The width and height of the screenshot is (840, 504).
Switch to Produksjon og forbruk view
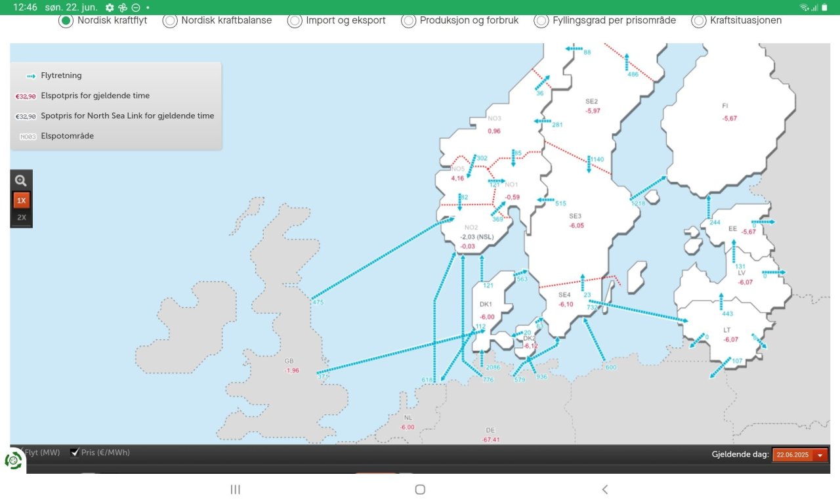click(x=409, y=20)
